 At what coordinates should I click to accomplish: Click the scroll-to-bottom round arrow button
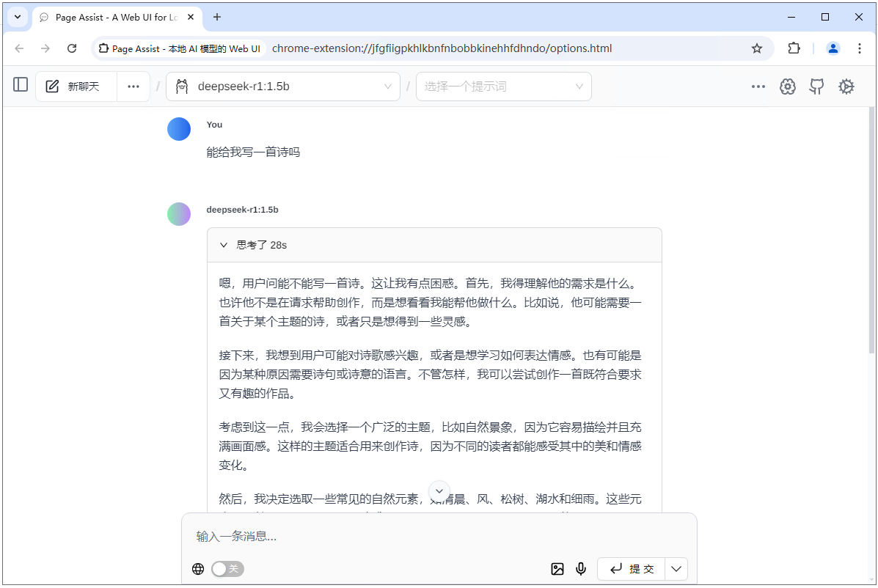point(439,491)
